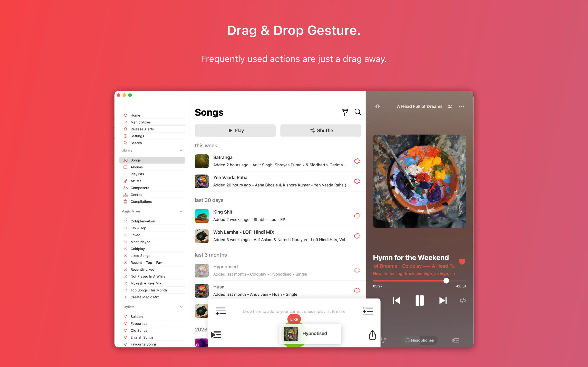Image resolution: width=588 pixels, height=367 pixels.
Task: Open search with magnifying glass icon
Action: point(358,112)
